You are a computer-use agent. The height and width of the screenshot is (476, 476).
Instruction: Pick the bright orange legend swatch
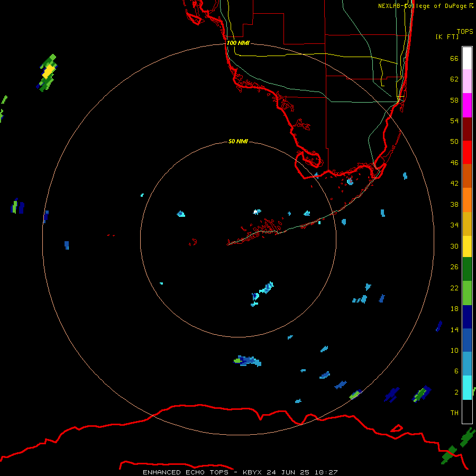[x=467, y=200]
